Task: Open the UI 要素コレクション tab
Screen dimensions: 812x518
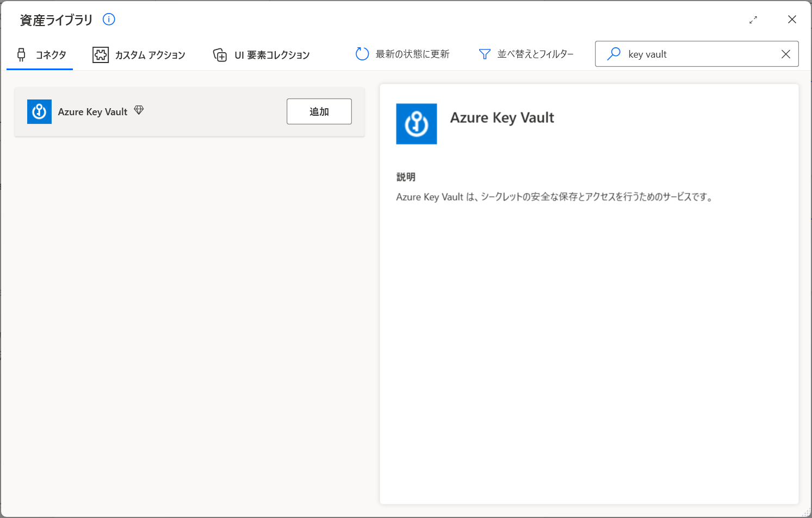Action: 261,55
